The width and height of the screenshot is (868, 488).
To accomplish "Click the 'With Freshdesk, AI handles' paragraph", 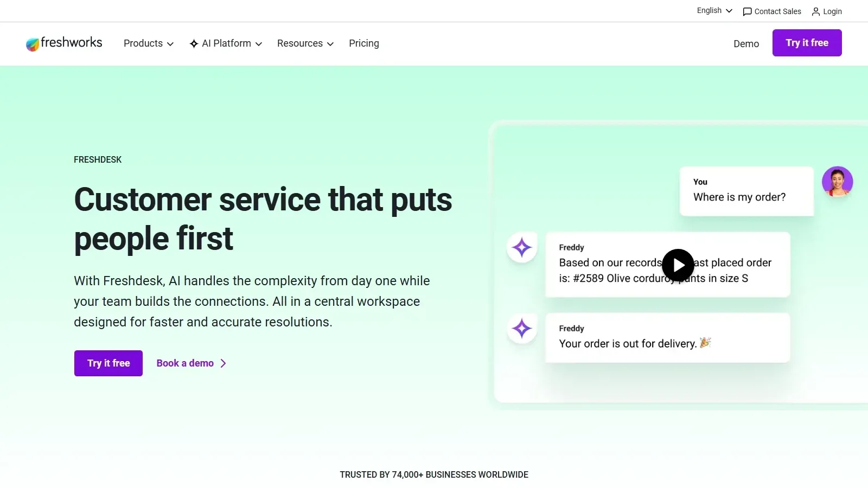I will (252, 301).
